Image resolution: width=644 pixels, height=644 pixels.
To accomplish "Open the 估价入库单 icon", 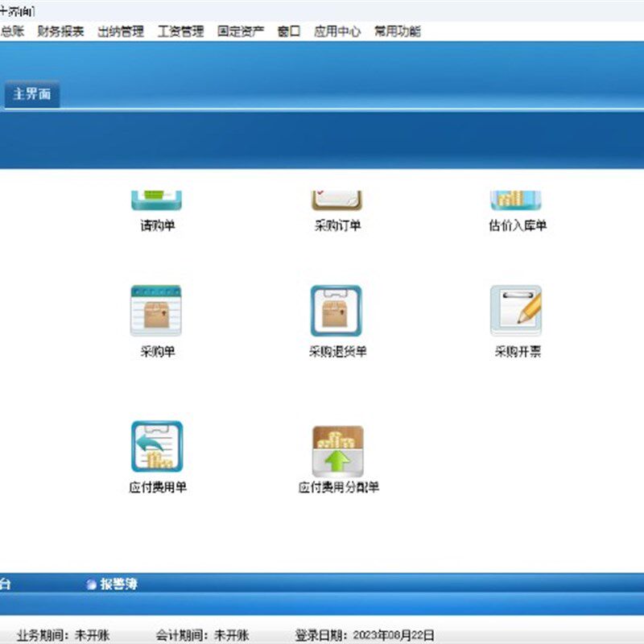I will pos(516,200).
